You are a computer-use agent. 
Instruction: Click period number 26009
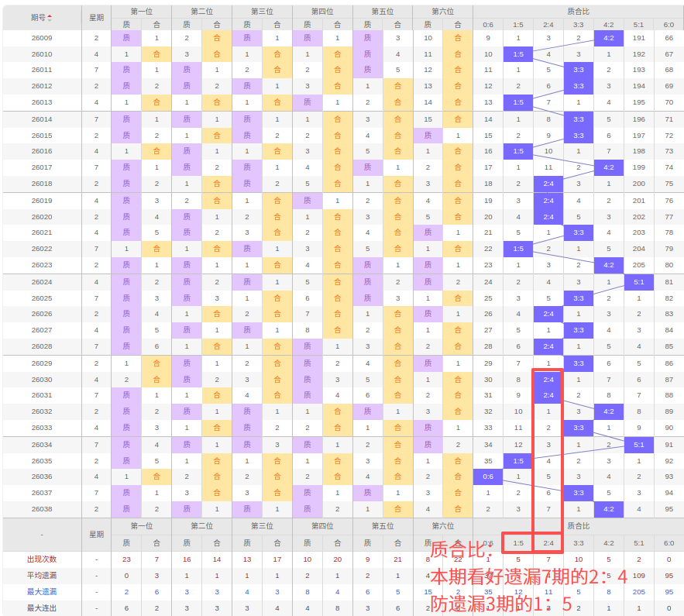42,38
